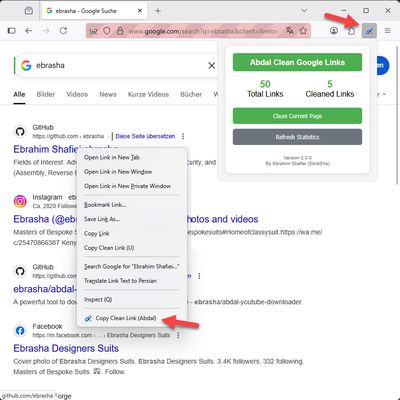Open three-dot options for the abdal-youtube-downloader result
This screenshot has width=400, height=400.
click(199, 276)
